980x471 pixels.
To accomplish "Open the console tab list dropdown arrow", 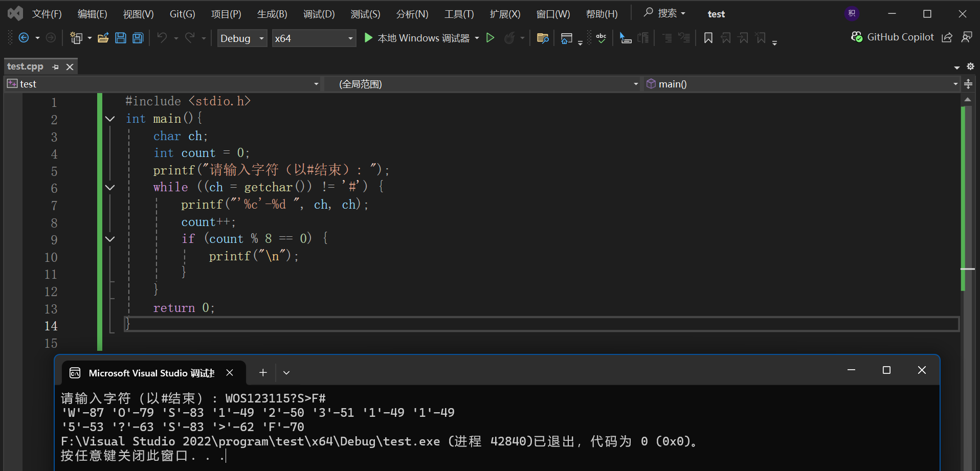I will click(286, 373).
